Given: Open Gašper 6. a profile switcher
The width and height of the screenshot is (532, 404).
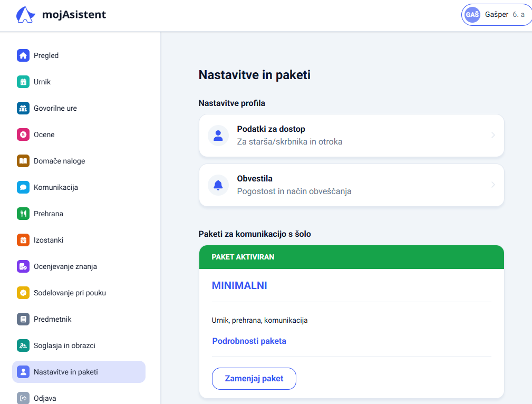Looking at the screenshot, I should (497, 15).
